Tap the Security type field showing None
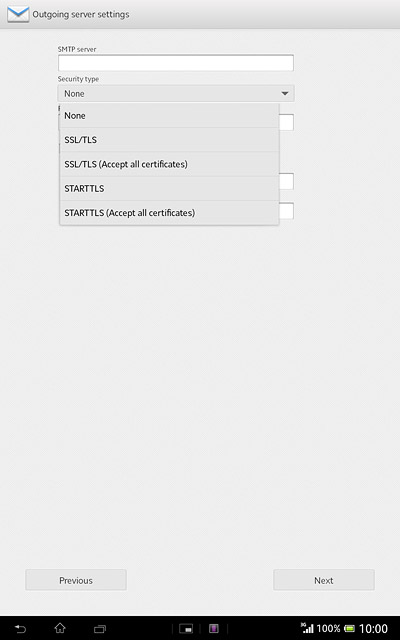 click(x=176, y=93)
